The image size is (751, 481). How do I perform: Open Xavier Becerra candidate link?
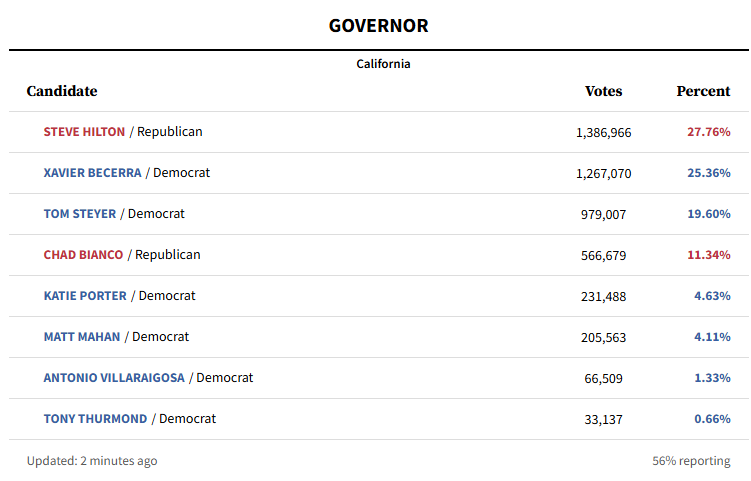click(x=92, y=173)
